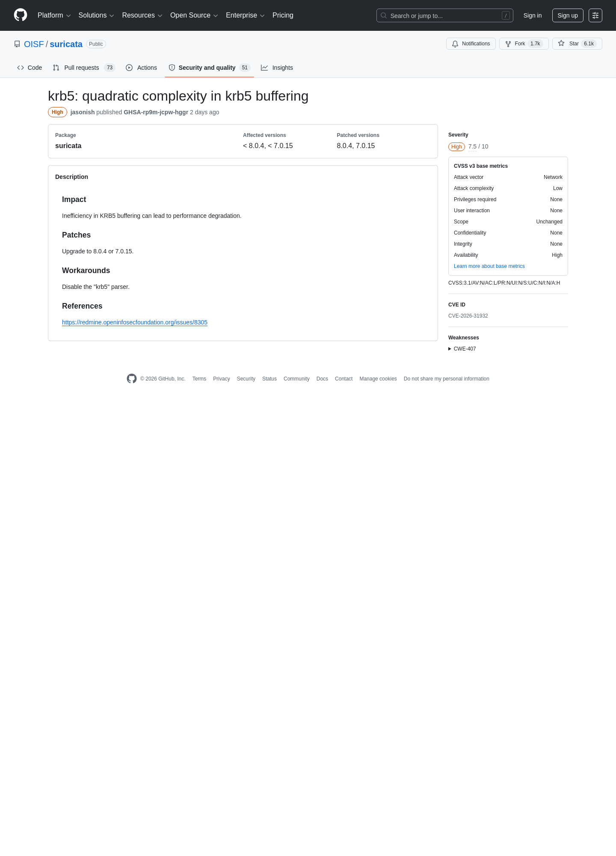Open the Insights tab
616x856 pixels.
click(x=277, y=68)
